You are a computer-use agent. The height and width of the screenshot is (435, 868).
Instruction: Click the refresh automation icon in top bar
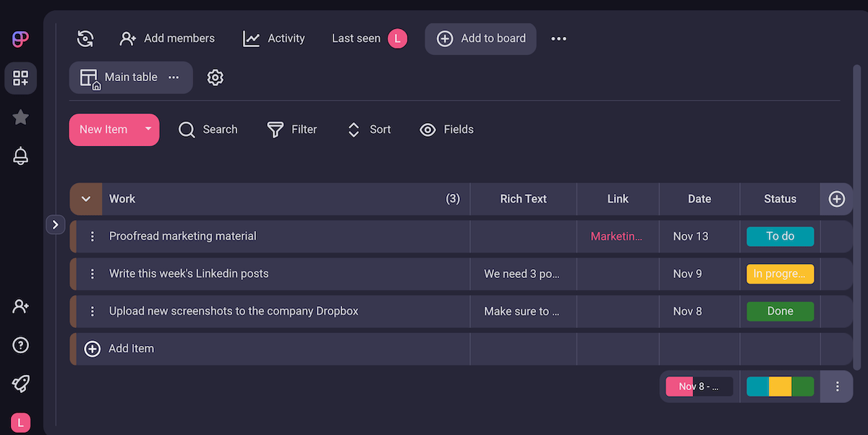(x=85, y=38)
